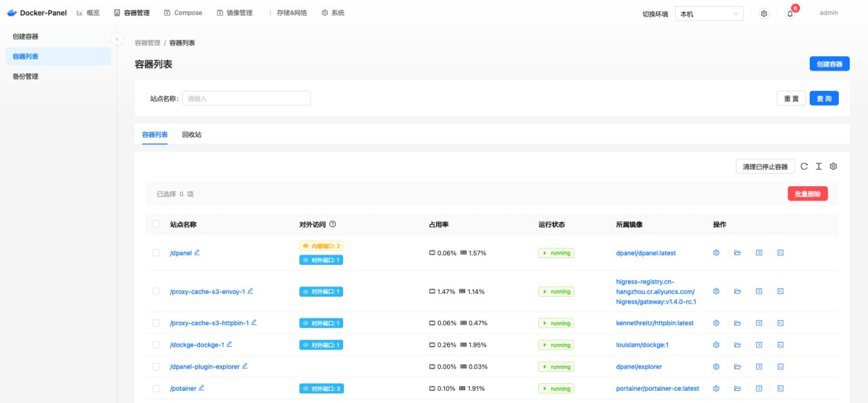Open kennethreitz/httpbin:latest image link
Image resolution: width=868 pixels, height=403 pixels.
655,323
